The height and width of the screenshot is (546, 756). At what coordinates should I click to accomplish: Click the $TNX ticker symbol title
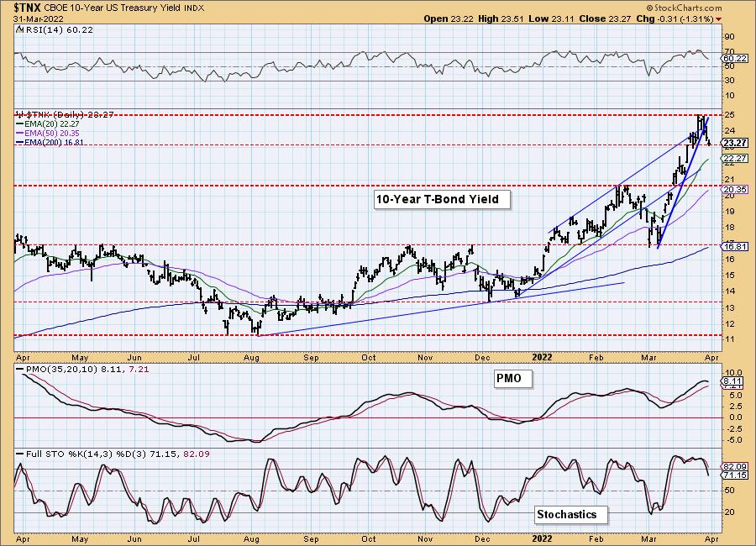(x=27, y=8)
